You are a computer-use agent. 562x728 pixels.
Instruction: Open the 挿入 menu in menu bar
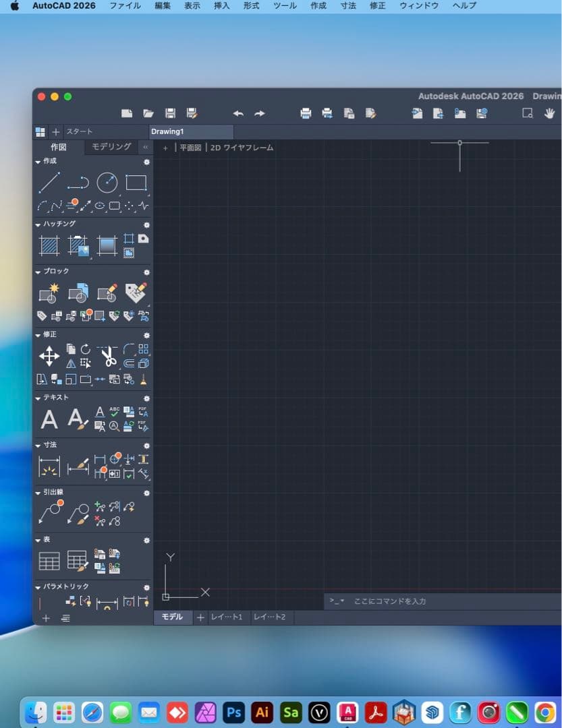tap(221, 5)
